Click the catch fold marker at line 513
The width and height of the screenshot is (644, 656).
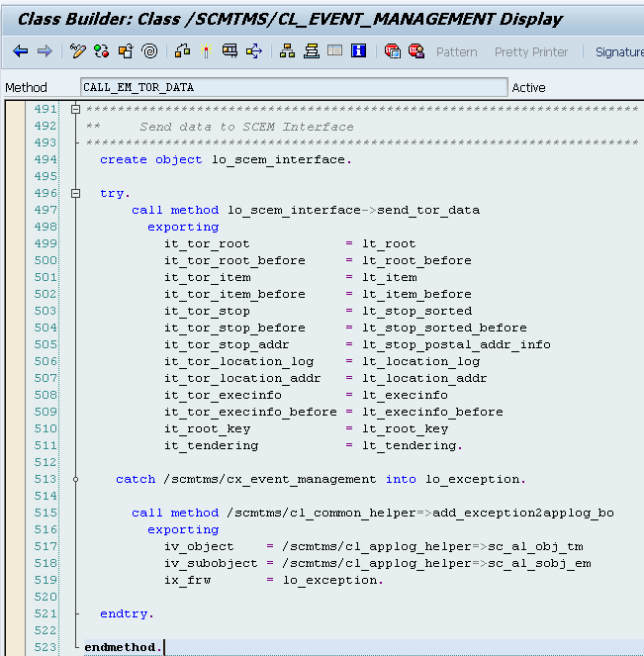[x=76, y=480]
